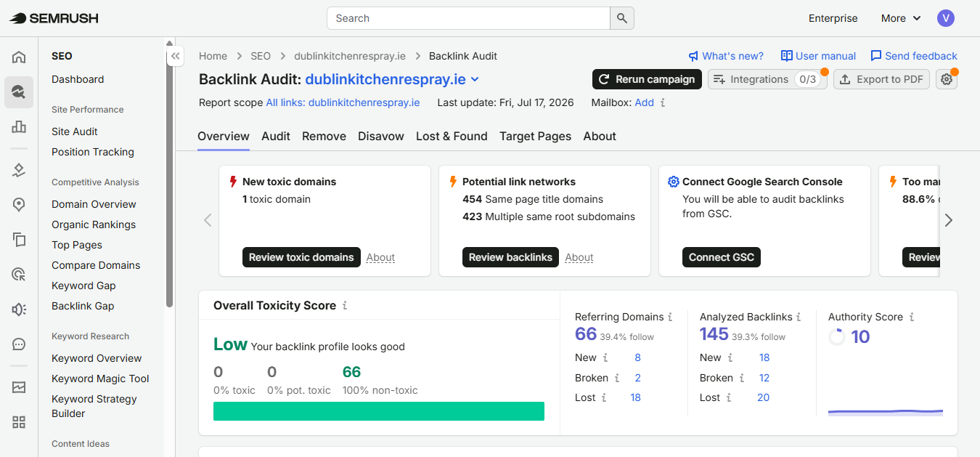The image size is (980, 457).
Task: Open the Lost & Found tab
Action: coord(452,136)
